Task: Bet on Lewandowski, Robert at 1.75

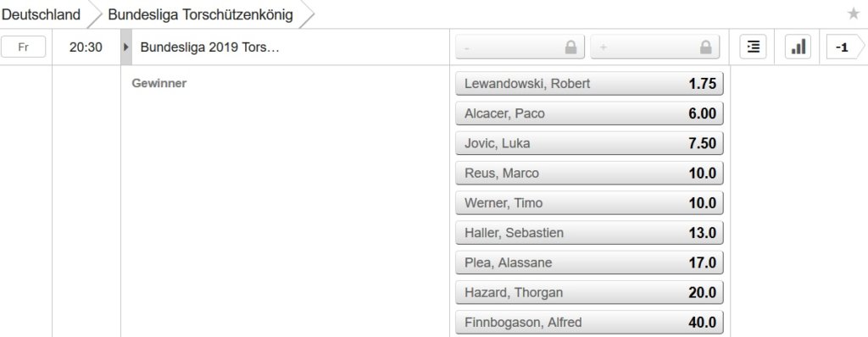Action: coord(589,84)
